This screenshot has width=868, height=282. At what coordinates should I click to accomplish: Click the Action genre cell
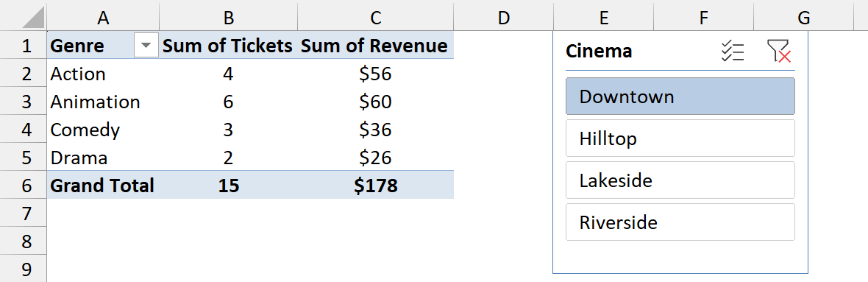[103, 74]
